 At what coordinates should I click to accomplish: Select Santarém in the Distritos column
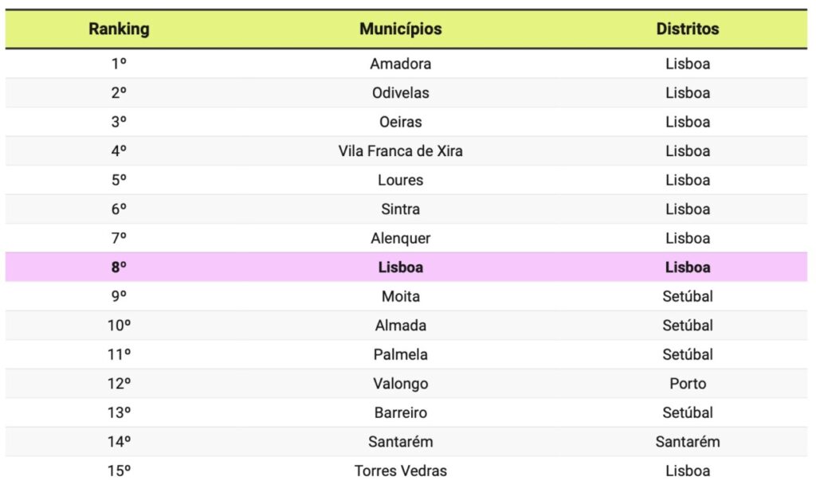688,442
